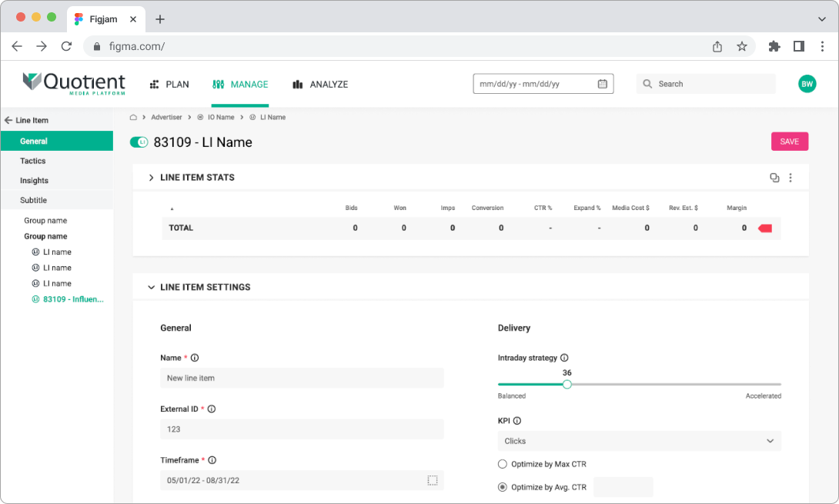The width and height of the screenshot is (839, 504).
Task: Open the BW user avatar
Action: pos(807,84)
